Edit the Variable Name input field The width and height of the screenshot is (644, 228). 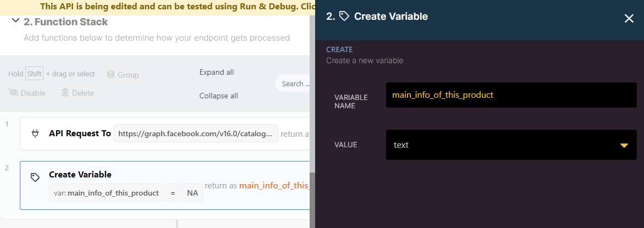(x=511, y=95)
